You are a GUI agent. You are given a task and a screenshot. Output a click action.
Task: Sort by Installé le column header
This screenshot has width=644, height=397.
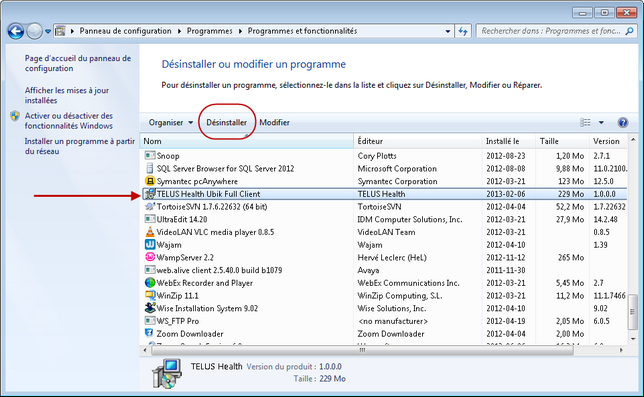coord(508,141)
